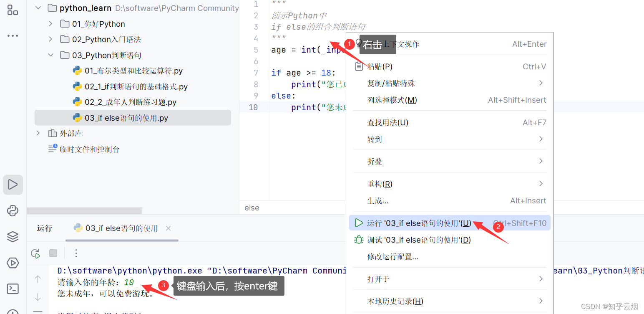Click the debug bug icon in context menu
Viewport: 644px width, 314px height.
click(359, 240)
